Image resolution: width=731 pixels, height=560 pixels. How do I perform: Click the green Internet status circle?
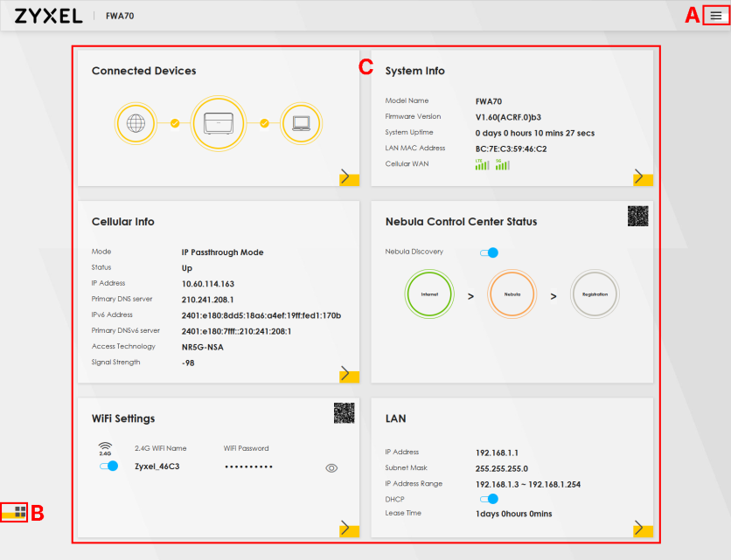coord(429,295)
